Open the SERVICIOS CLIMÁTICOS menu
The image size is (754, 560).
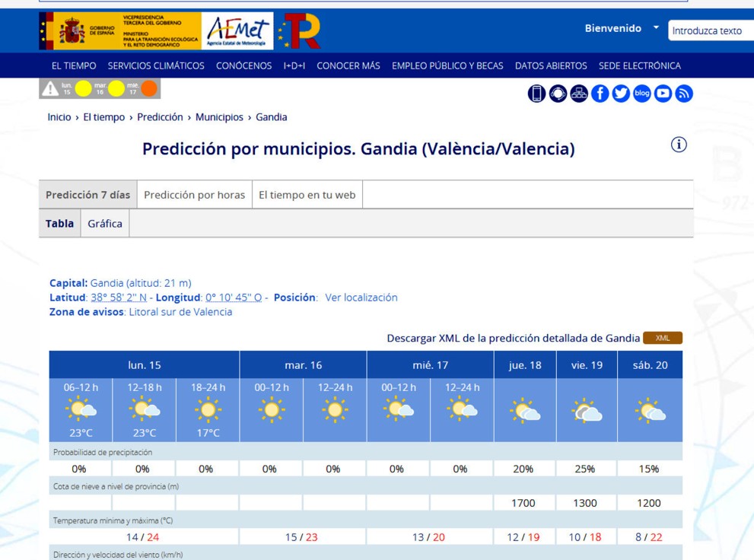[156, 65]
